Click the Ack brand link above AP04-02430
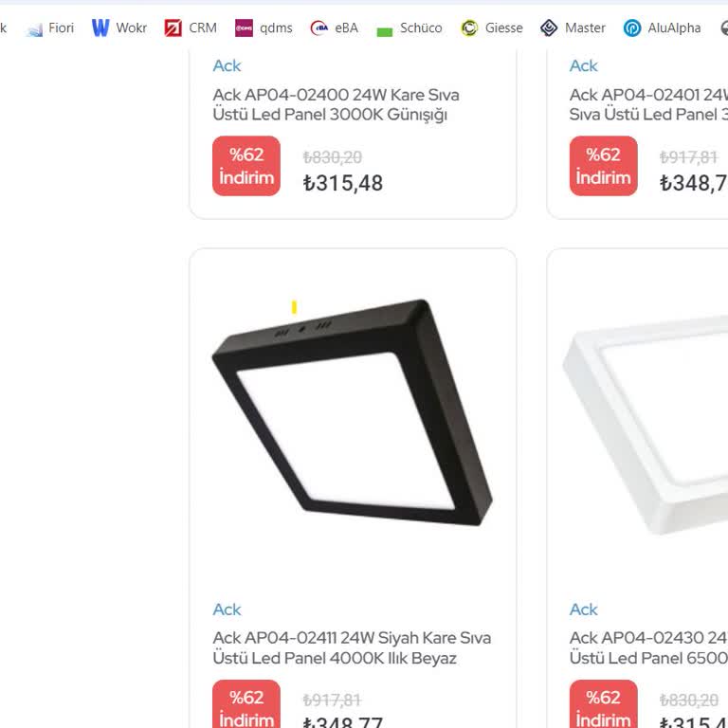 tap(584, 610)
